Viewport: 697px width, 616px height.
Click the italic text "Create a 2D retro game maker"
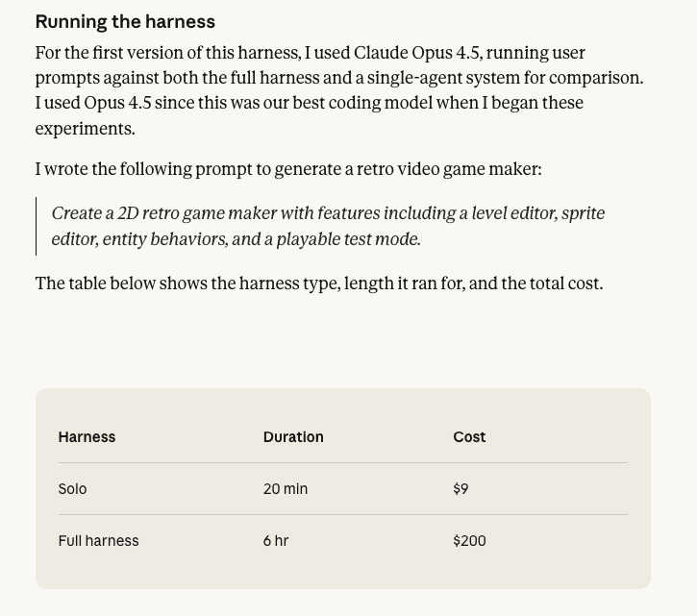click(x=163, y=213)
